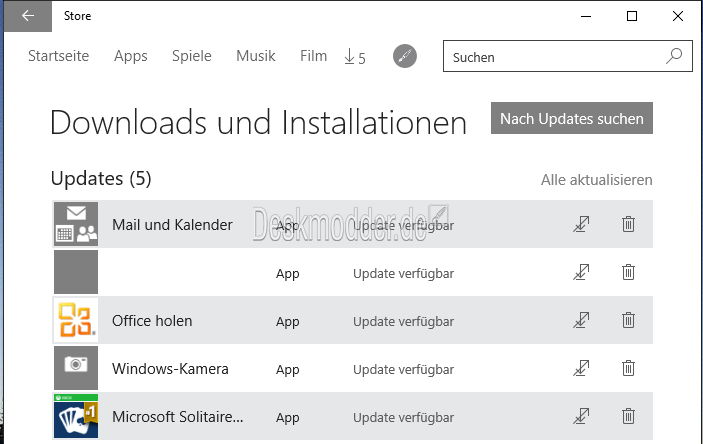
Task: Remove the unnamed app update entry
Action: point(628,272)
